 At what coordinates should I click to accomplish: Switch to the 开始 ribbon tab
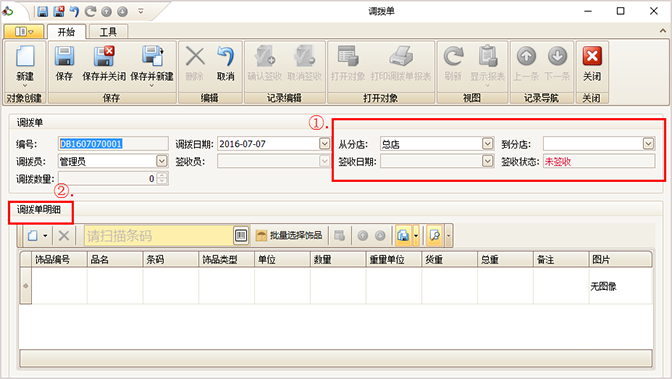tap(66, 32)
